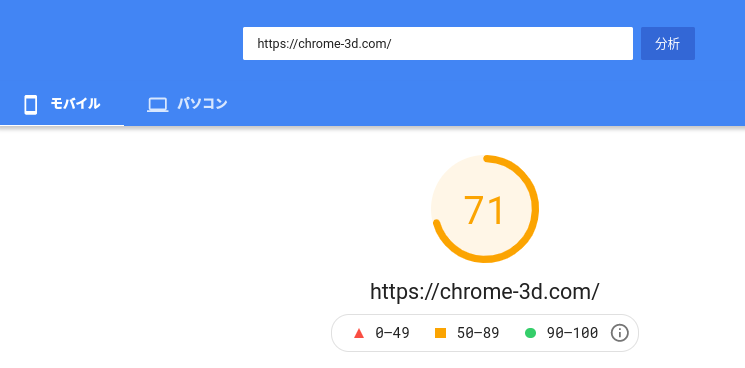Click the score number 71

point(484,210)
